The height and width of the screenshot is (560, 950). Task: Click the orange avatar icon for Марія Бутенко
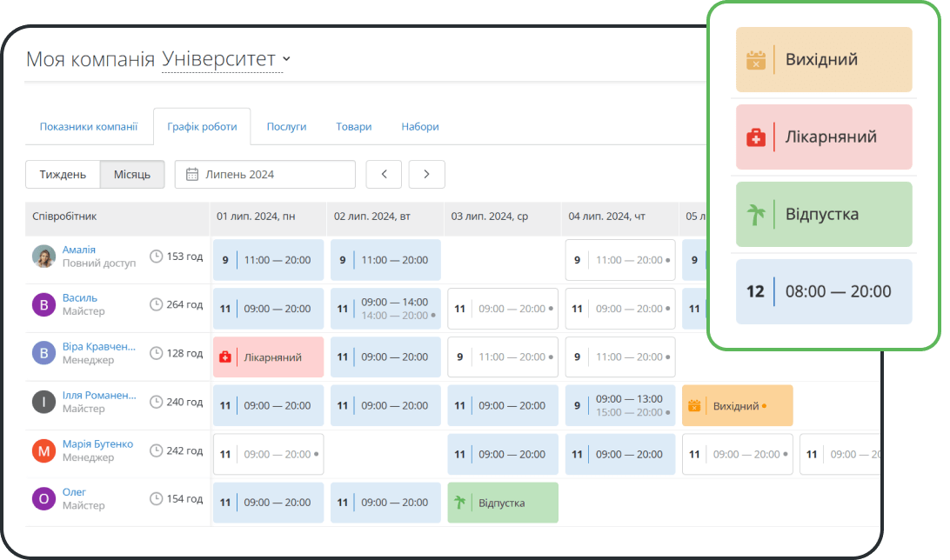(43, 450)
